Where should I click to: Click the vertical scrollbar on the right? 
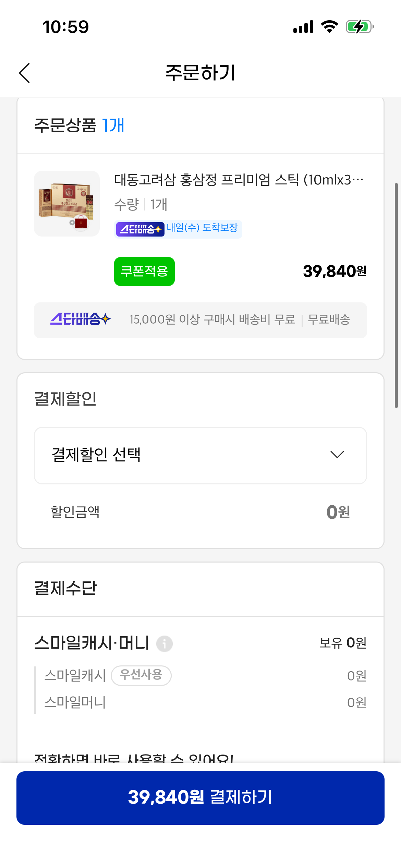(396, 295)
